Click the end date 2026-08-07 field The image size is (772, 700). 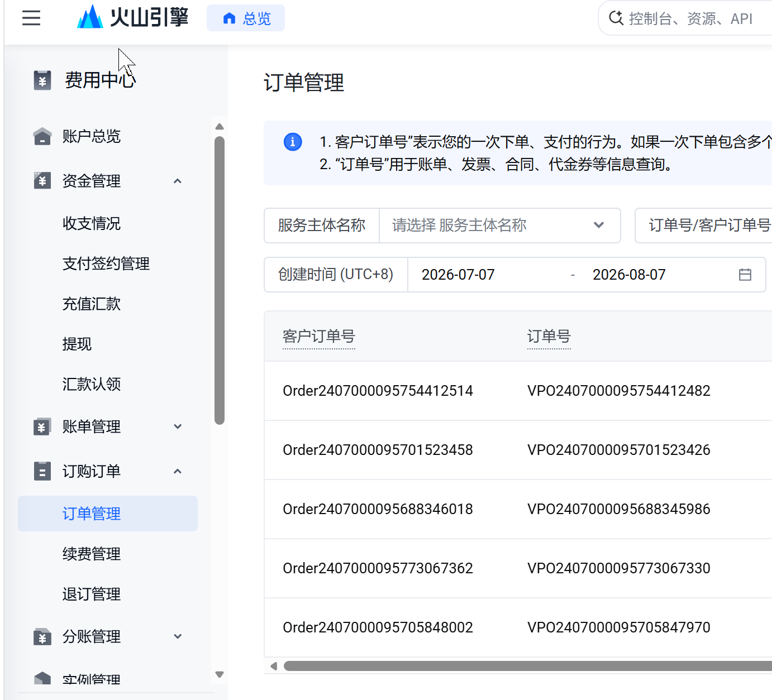[x=629, y=275]
